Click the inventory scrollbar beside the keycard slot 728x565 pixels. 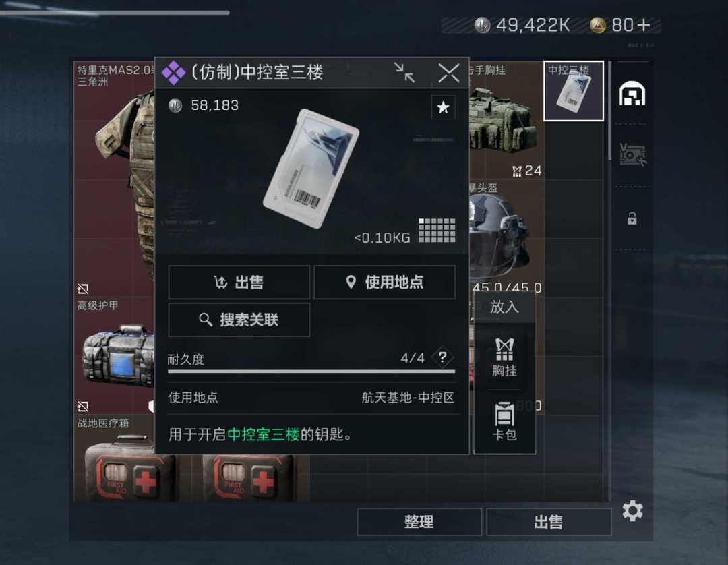click(x=609, y=111)
